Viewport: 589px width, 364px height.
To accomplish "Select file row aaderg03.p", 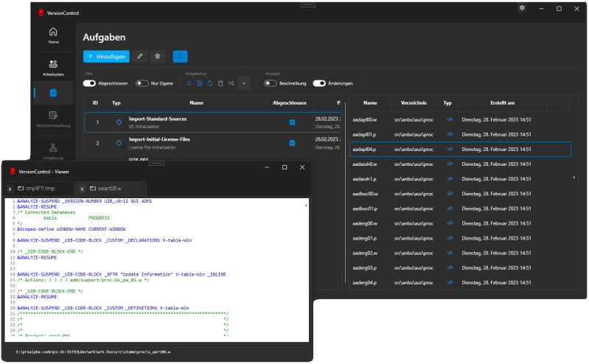I will coord(460,267).
